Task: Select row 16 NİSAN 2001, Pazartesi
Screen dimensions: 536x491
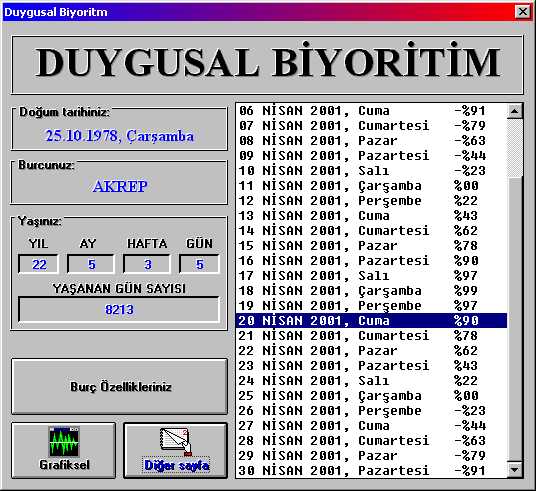Action: tap(372, 261)
